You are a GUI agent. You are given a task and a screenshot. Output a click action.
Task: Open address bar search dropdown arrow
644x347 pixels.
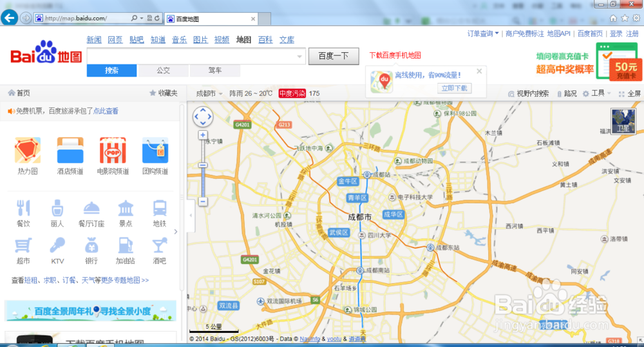pyautogui.click(x=141, y=18)
